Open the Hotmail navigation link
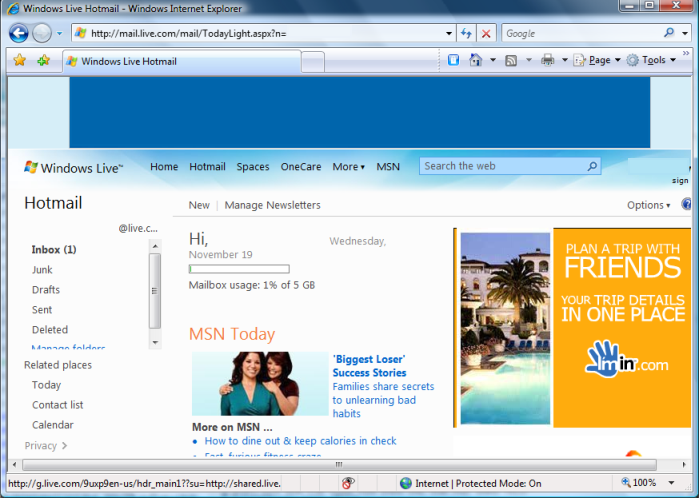The width and height of the screenshot is (699, 498). [x=207, y=166]
